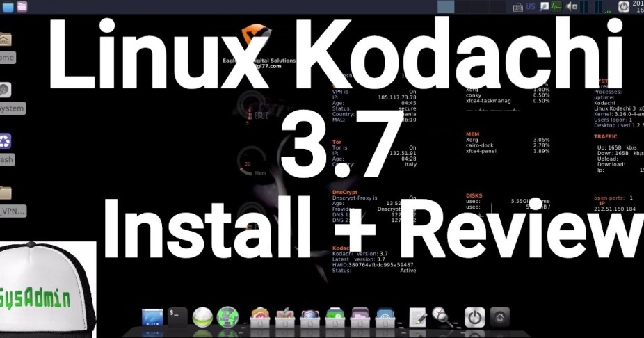The image size is (644, 338).
Task: Click the DISKS section heading
Action: [x=474, y=196]
